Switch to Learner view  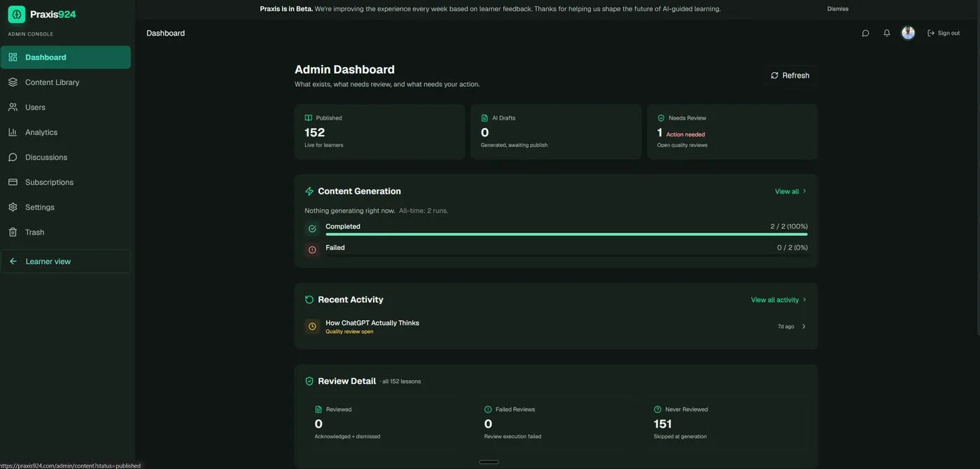click(x=66, y=261)
